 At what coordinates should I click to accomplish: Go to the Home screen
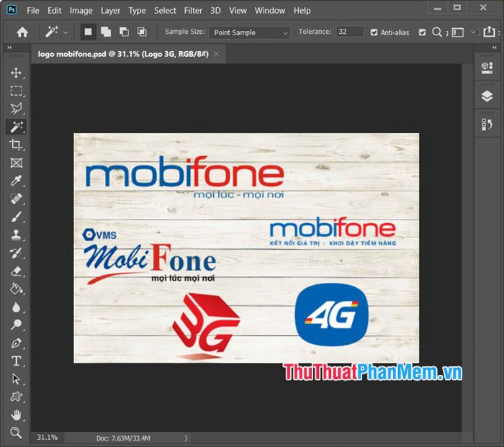point(22,32)
